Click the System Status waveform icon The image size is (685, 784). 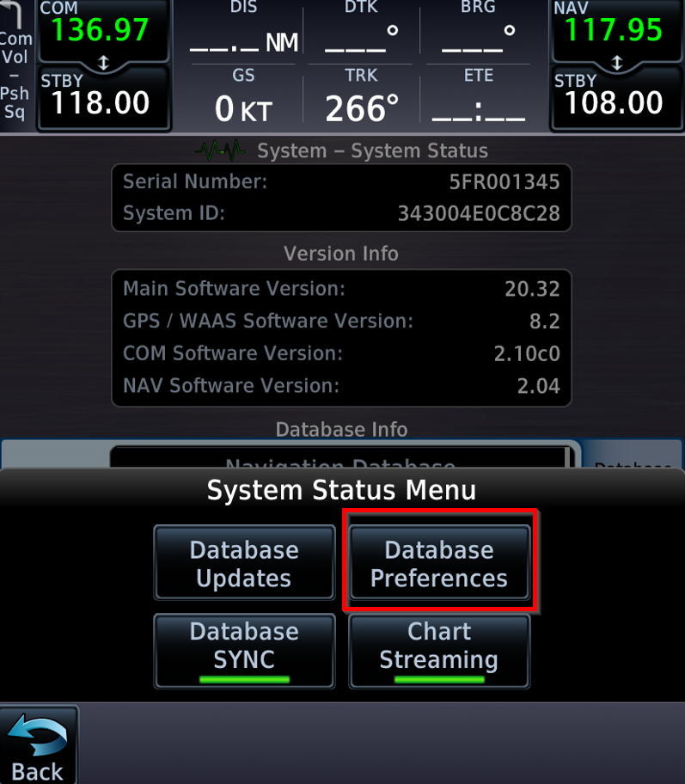coord(221,150)
